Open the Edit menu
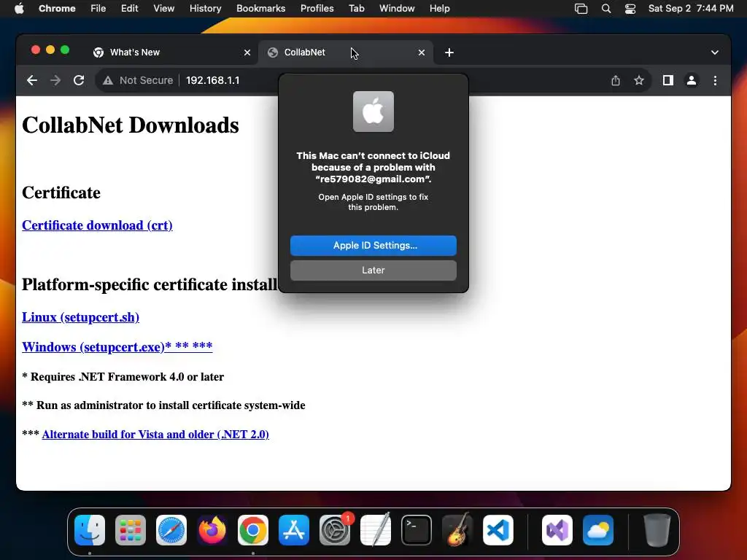 [x=129, y=8]
